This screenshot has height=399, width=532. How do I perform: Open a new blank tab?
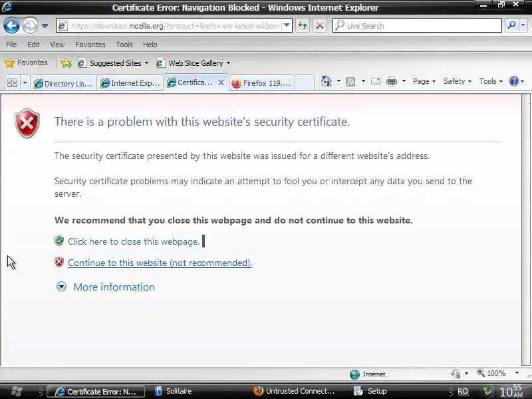(305, 83)
